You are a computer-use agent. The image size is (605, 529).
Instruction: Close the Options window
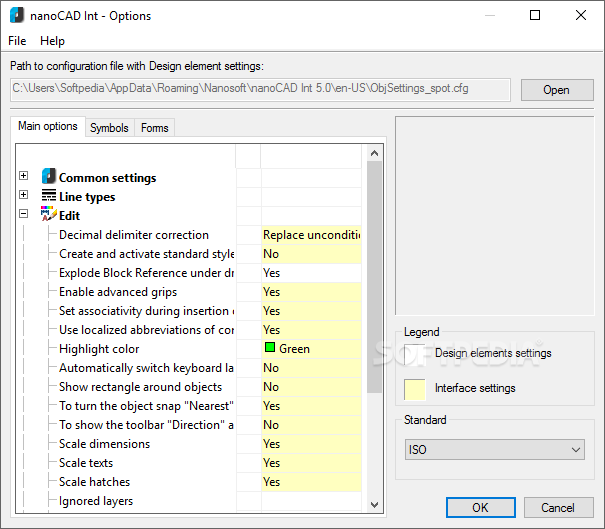[x=581, y=15]
